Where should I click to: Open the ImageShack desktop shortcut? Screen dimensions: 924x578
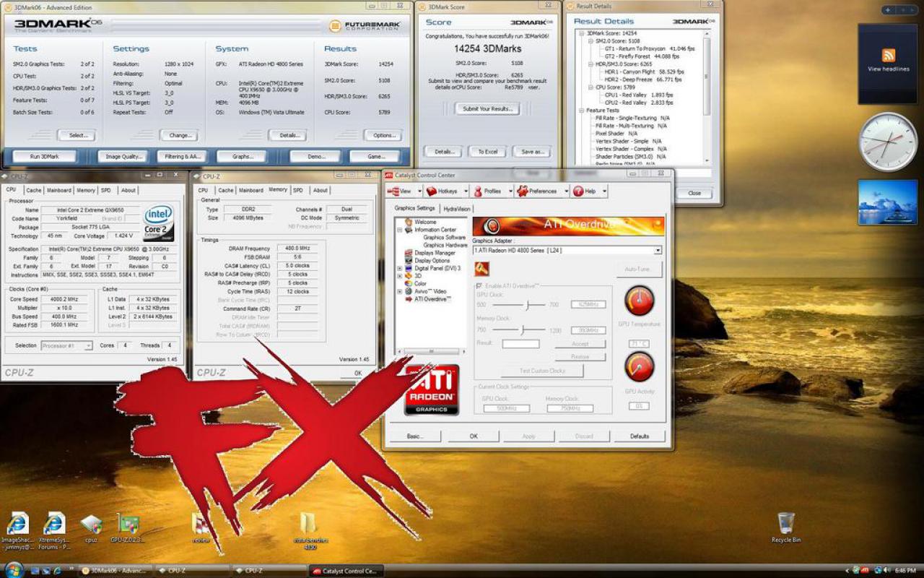[17, 532]
